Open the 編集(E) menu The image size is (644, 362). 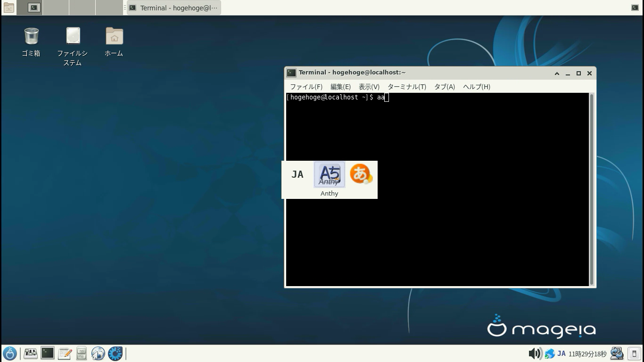pos(340,87)
